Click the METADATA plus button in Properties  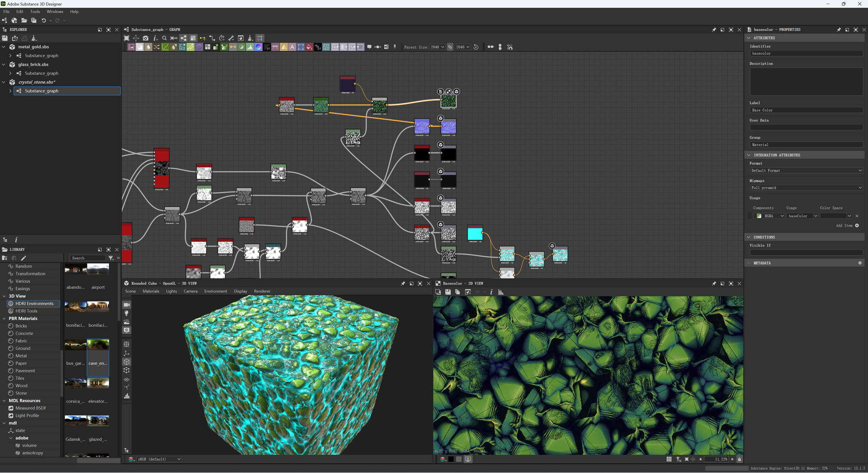pyautogui.click(x=861, y=263)
